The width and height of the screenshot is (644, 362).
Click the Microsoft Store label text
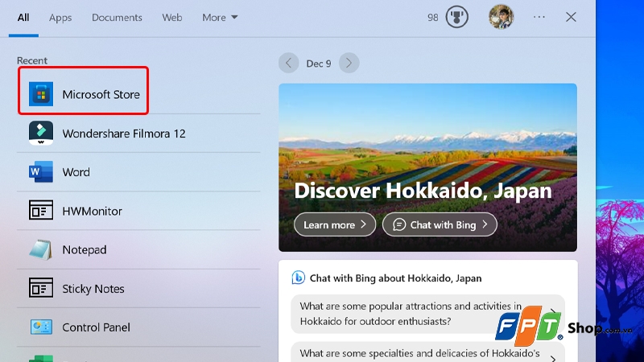101,94
